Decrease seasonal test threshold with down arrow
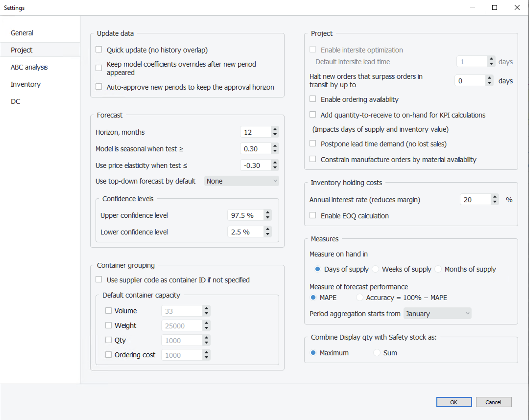 [275, 151]
